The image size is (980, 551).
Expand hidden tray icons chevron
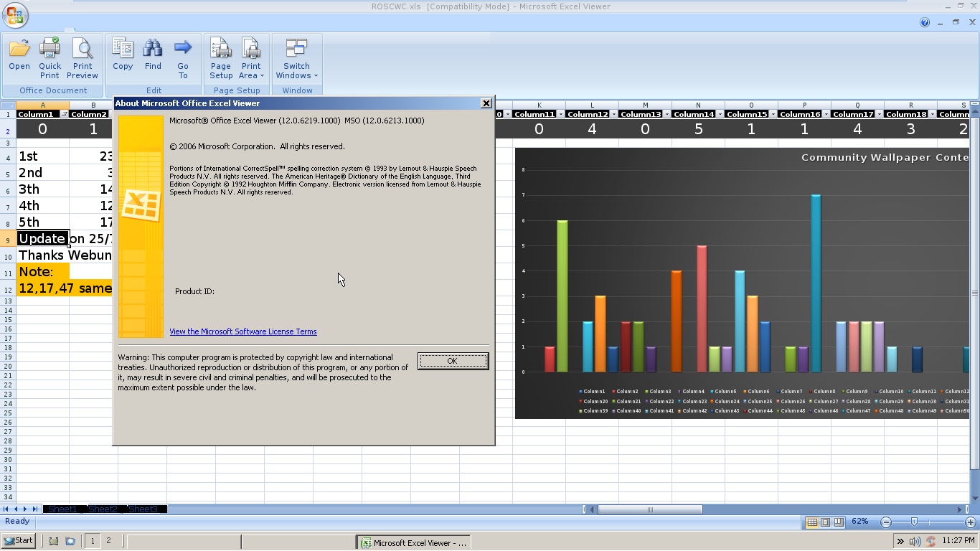900,542
